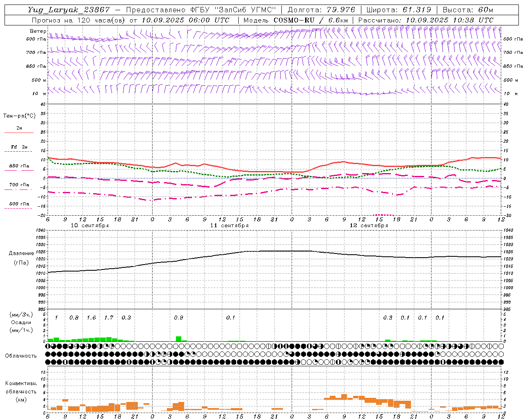Click the 1.6 three-hour precipitation value
This screenshot has height=420, width=525.
point(91,318)
